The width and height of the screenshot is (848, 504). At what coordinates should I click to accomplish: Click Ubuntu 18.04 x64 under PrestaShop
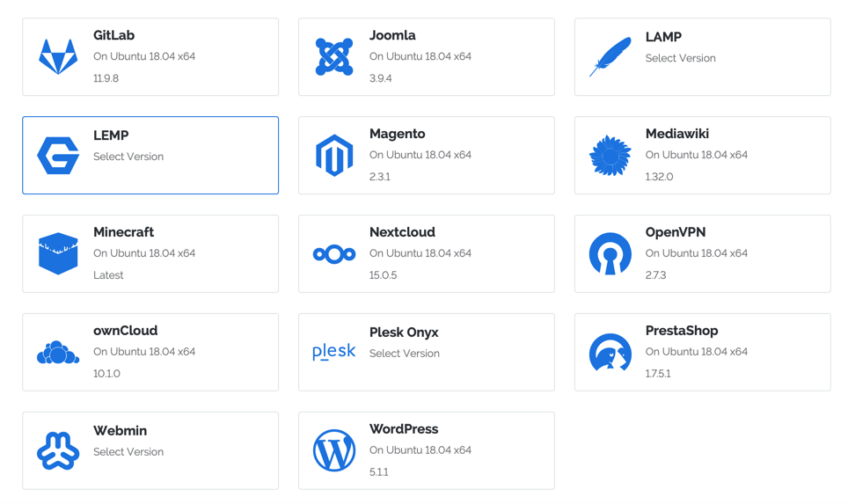(705, 352)
